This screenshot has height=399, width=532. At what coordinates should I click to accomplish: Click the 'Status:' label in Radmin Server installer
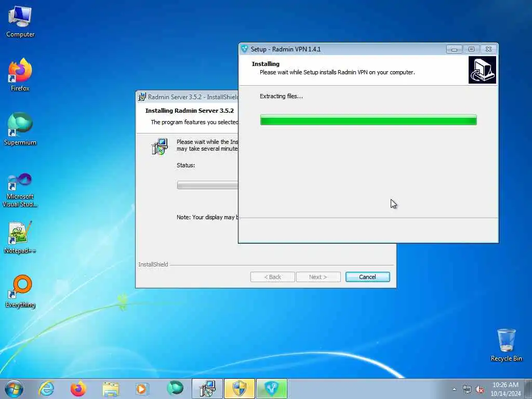click(185, 165)
